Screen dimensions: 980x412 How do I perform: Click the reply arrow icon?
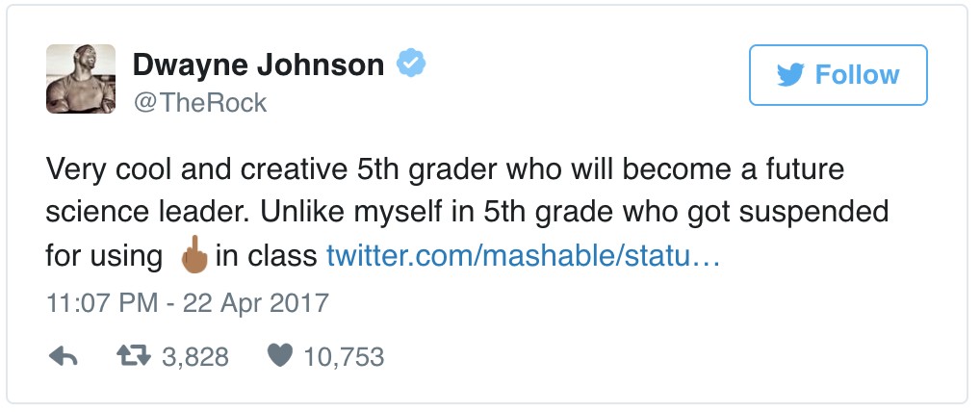click(63, 357)
